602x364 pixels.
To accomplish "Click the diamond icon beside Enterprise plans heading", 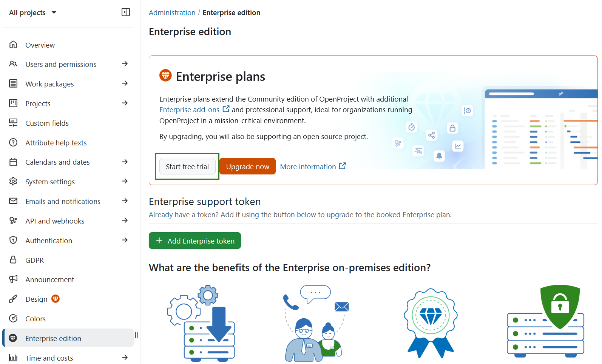I will click(165, 75).
